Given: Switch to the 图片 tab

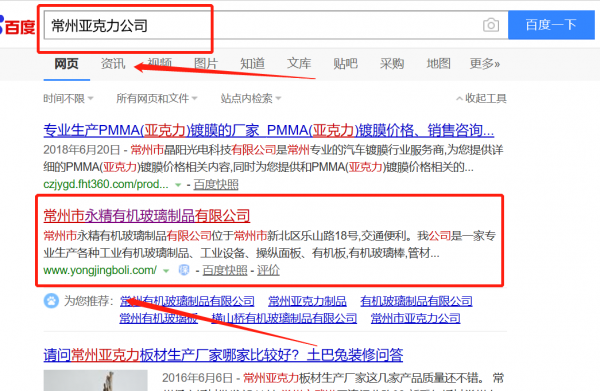Looking at the screenshot, I should point(206,64).
